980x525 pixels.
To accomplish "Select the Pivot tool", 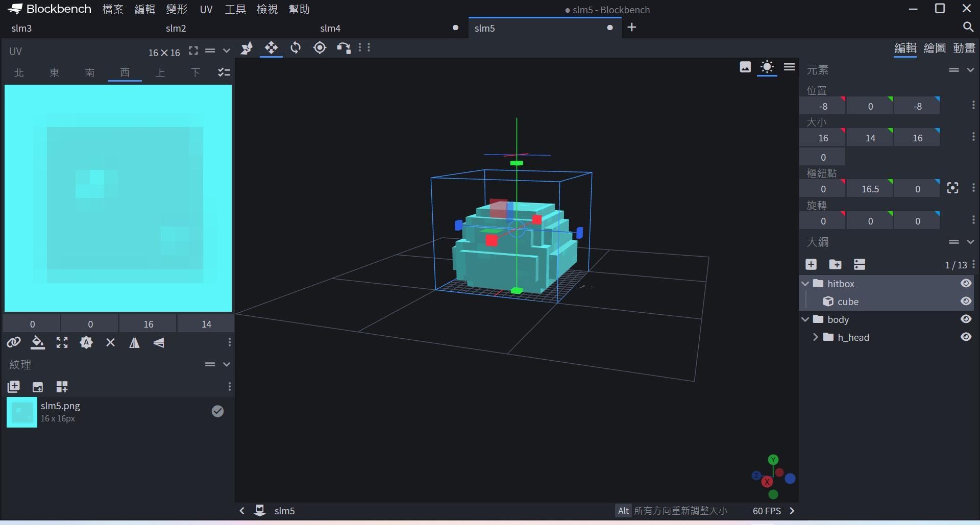I will [320, 48].
